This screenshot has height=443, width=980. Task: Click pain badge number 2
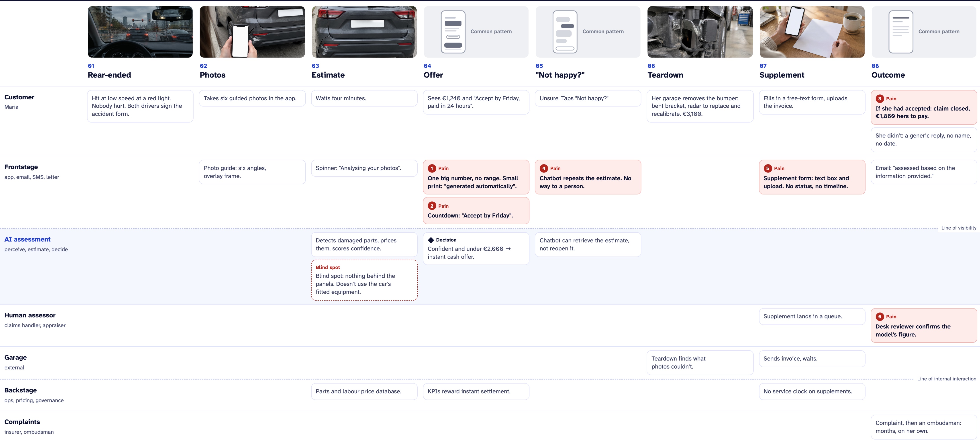click(432, 206)
